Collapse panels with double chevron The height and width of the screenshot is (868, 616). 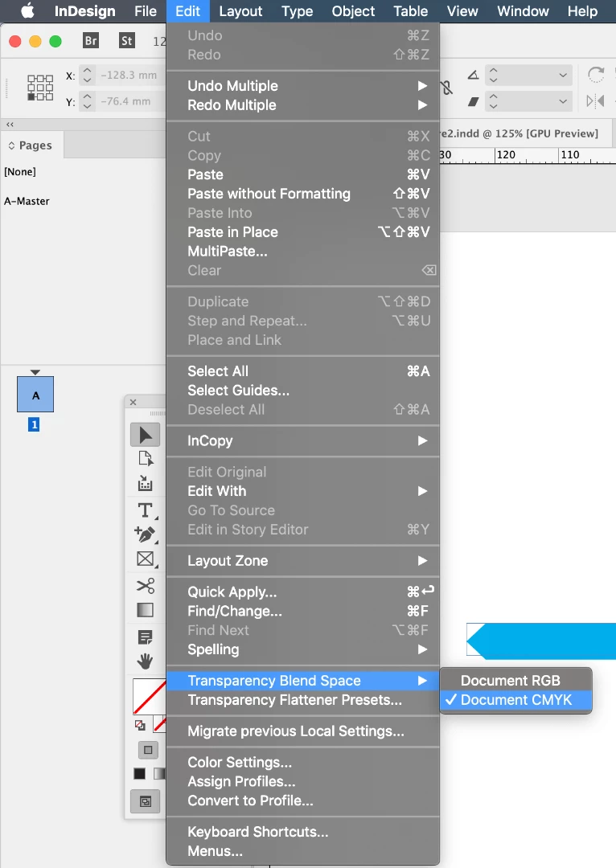point(10,125)
